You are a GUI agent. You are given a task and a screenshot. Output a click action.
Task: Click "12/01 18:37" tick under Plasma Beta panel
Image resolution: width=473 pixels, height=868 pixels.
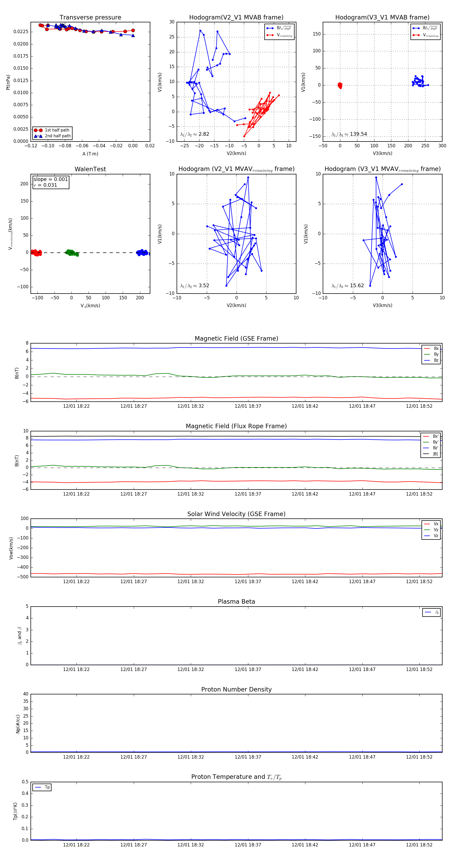[x=248, y=669]
